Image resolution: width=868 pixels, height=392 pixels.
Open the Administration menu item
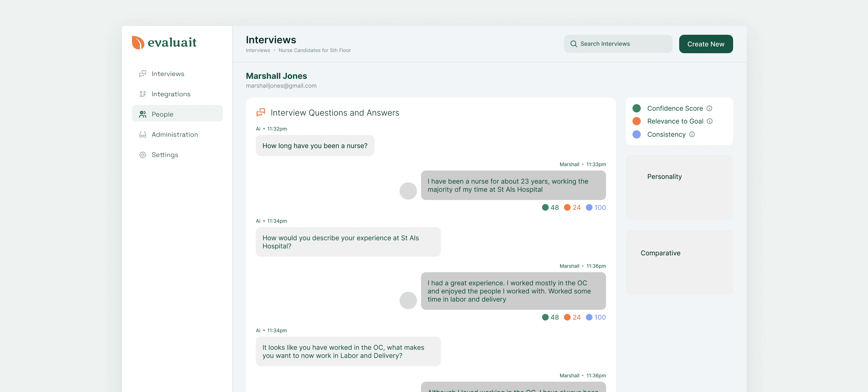point(174,135)
